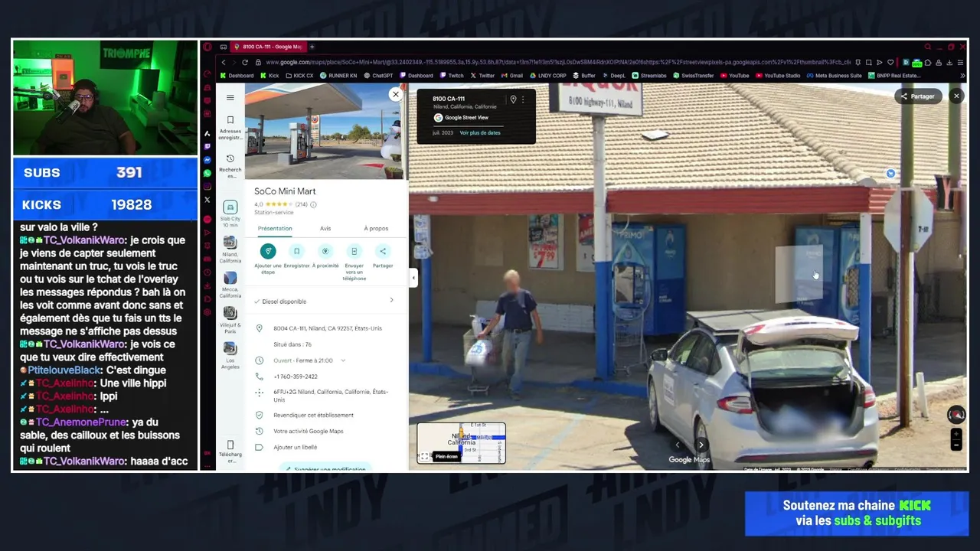Click Street View next arrow

pos(701,445)
